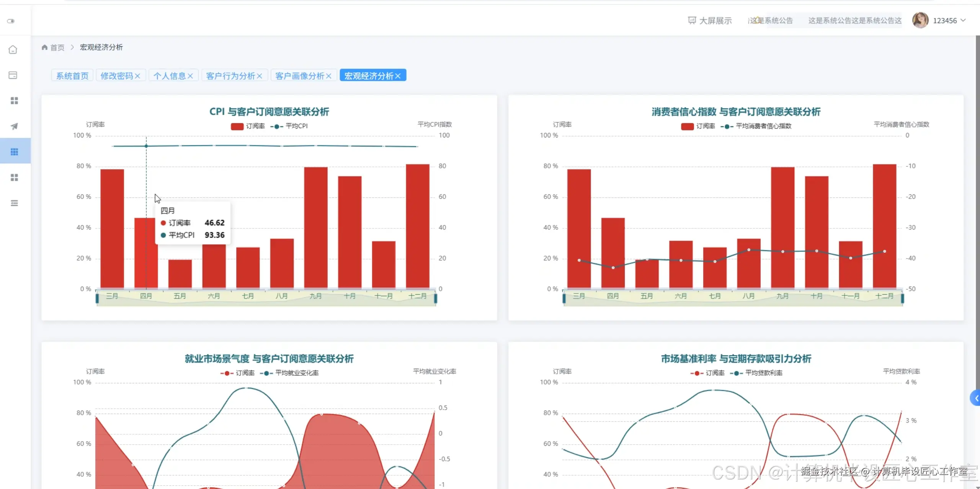Click the 十二月 bar in the CPI chart
This screenshot has width=980, height=489.
[x=418, y=226]
